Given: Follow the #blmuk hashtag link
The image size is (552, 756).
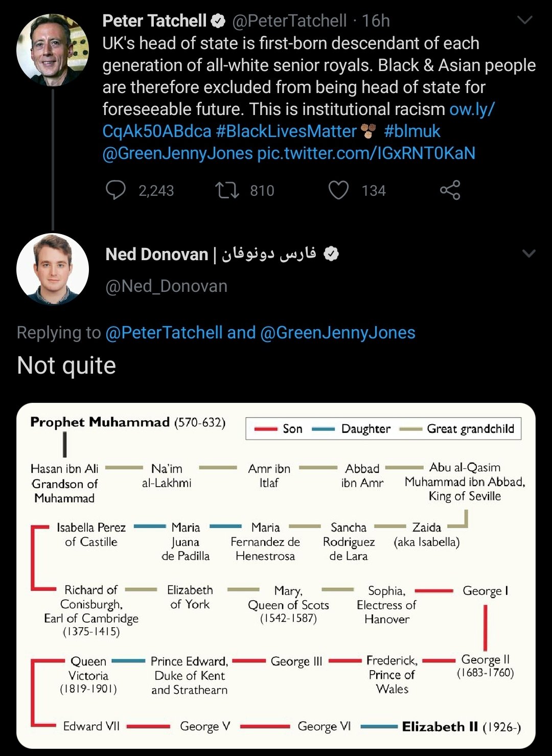Looking at the screenshot, I should (x=412, y=131).
